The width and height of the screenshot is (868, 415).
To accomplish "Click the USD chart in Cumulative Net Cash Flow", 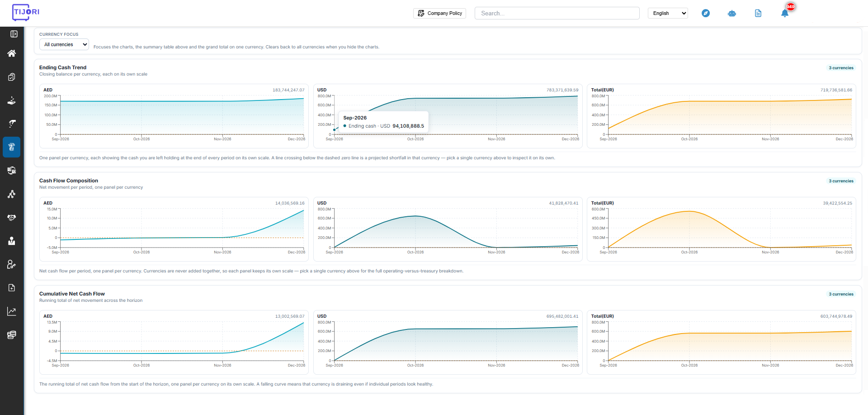I will tap(448, 342).
